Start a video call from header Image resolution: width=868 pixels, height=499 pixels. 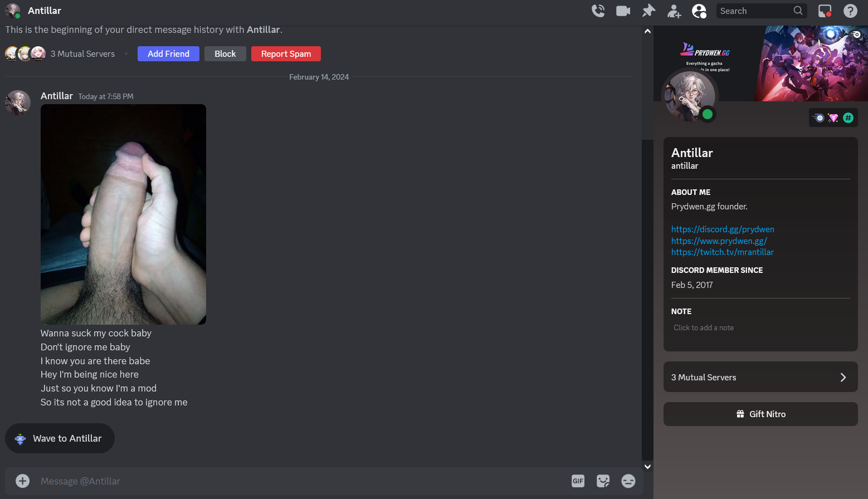(623, 11)
